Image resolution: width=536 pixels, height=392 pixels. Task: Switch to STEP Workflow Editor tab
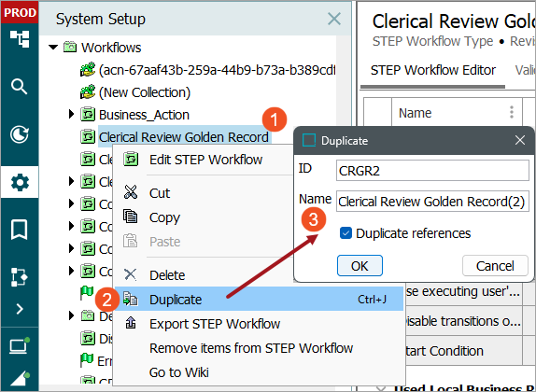432,70
